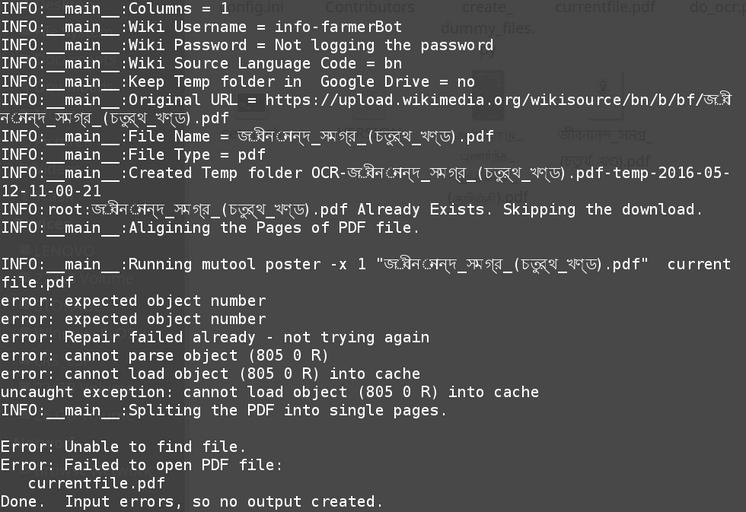Select the Contributors file in background
746x512 pixels.
pyautogui.click(x=370, y=8)
